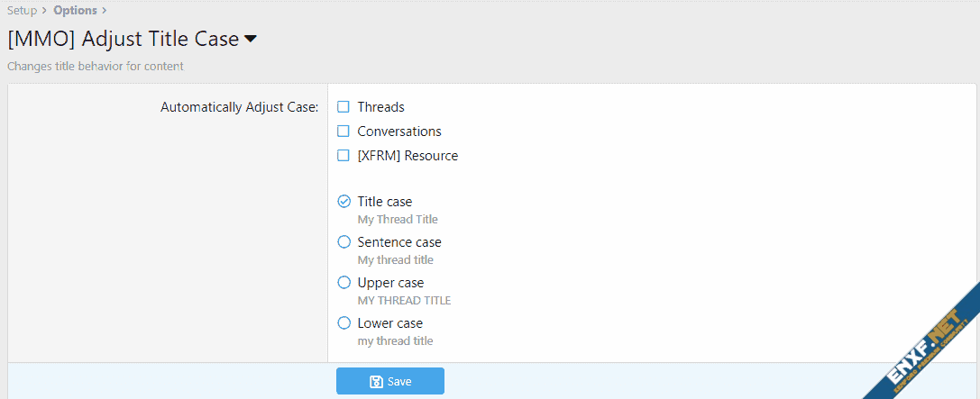Switch to the Lower case radio option

pyautogui.click(x=343, y=323)
